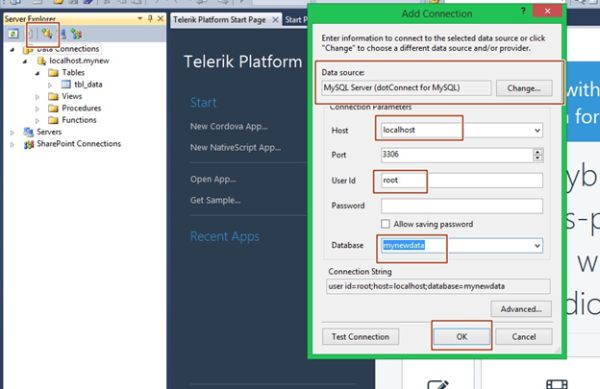600x389 pixels.
Task: Expand the tbl_data table node
Action: 50,85
